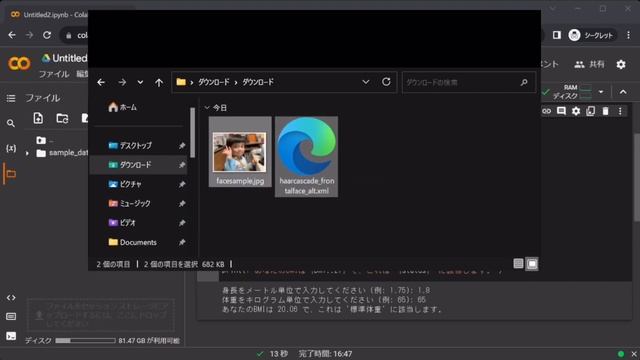Toggle the Colab files panel icon

[11, 174]
